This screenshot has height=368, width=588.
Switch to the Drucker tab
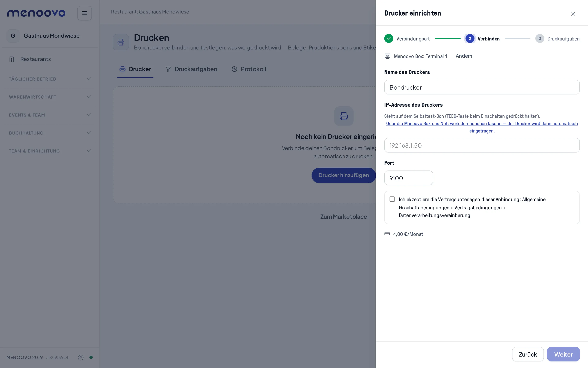point(135,69)
